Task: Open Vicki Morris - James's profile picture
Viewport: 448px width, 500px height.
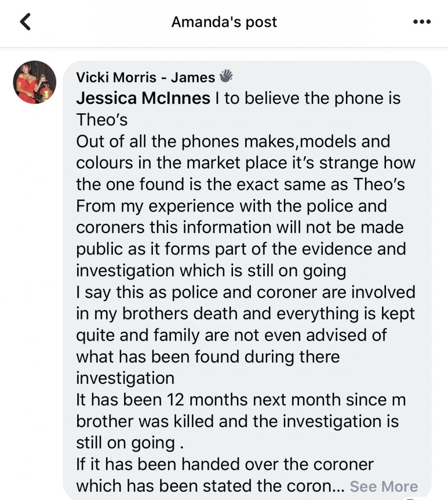Action: tap(34, 82)
